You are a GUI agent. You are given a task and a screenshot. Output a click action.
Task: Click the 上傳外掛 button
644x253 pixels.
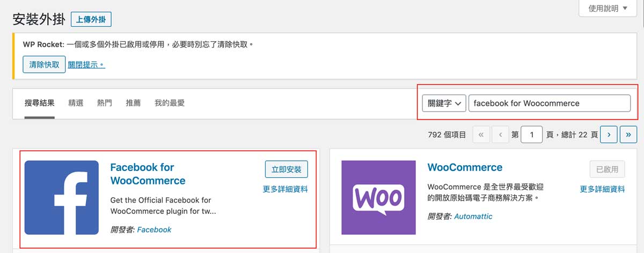91,20
